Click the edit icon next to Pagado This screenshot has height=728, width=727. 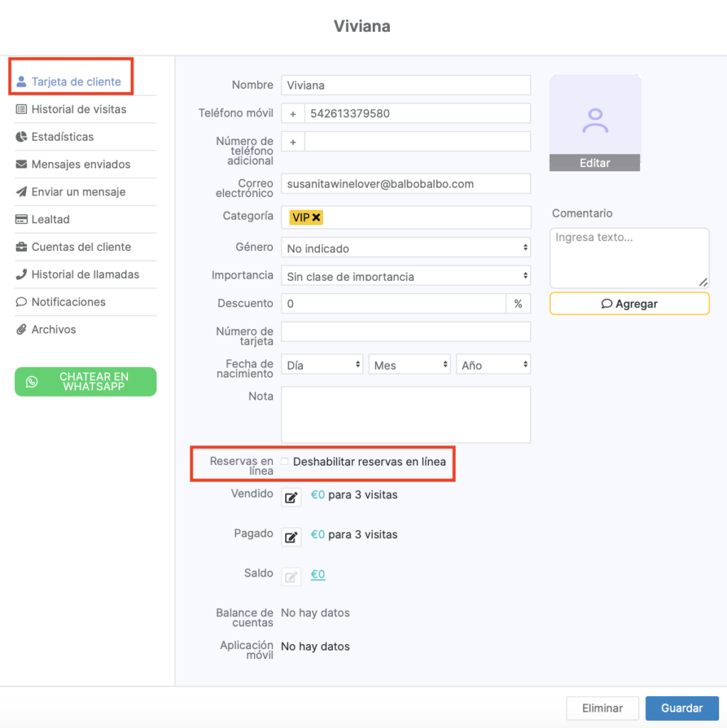click(291, 537)
